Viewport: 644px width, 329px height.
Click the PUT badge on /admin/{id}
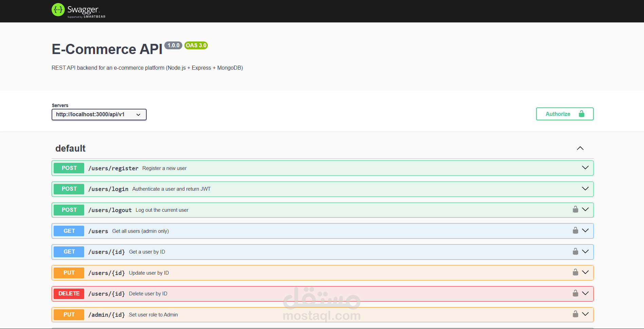(69, 314)
